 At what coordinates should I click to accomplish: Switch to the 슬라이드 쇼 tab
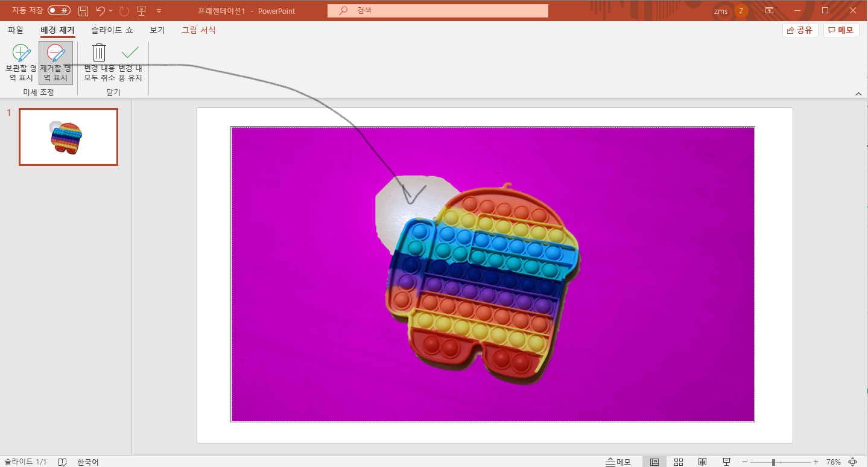coord(112,30)
